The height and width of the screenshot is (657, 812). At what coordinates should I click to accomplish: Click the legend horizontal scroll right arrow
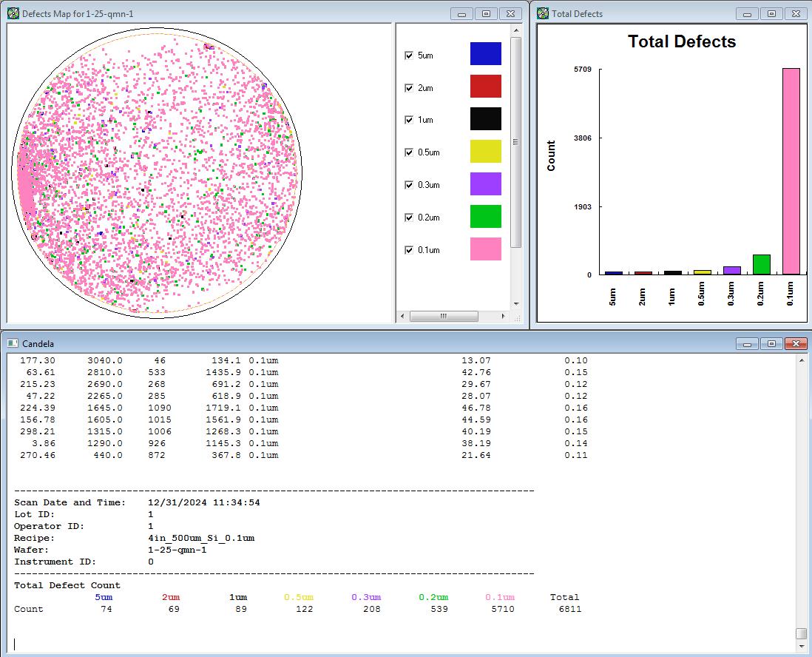point(504,316)
